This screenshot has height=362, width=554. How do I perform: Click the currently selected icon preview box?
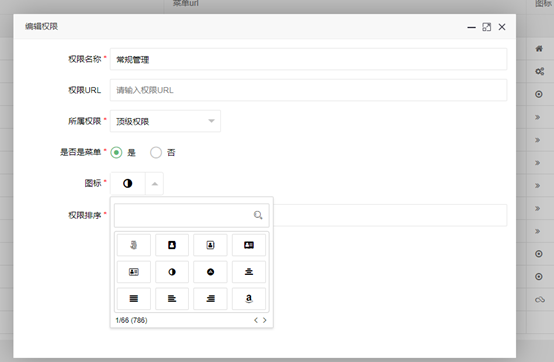coord(128,183)
